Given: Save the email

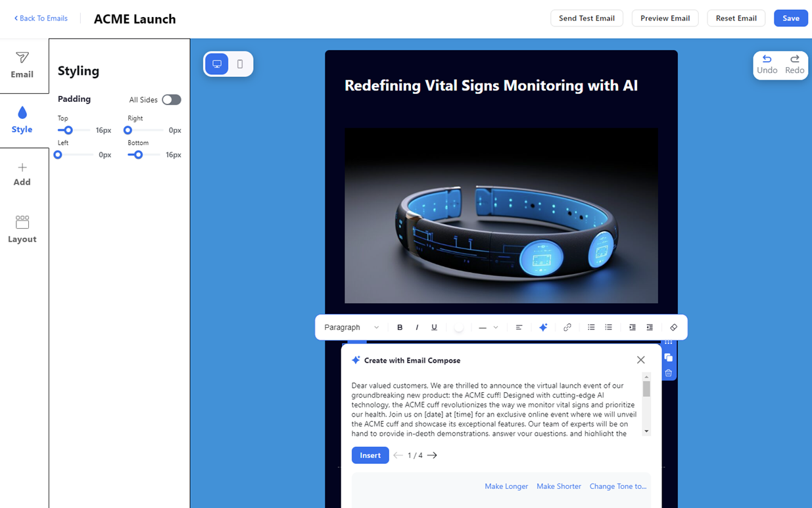Looking at the screenshot, I should click(x=791, y=18).
